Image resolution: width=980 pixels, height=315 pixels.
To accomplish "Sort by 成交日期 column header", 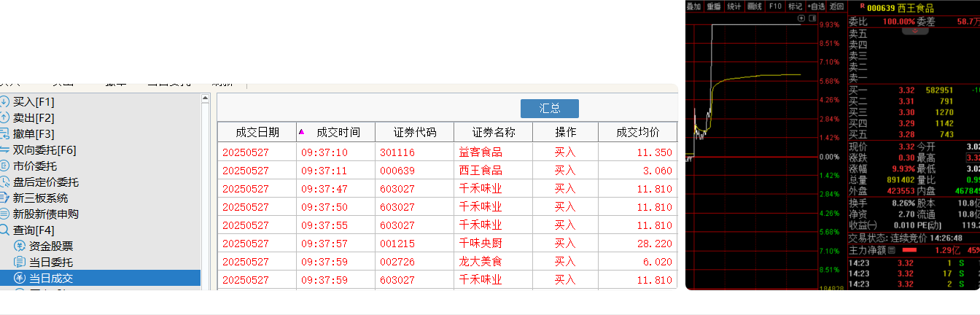I will click(x=257, y=132).
